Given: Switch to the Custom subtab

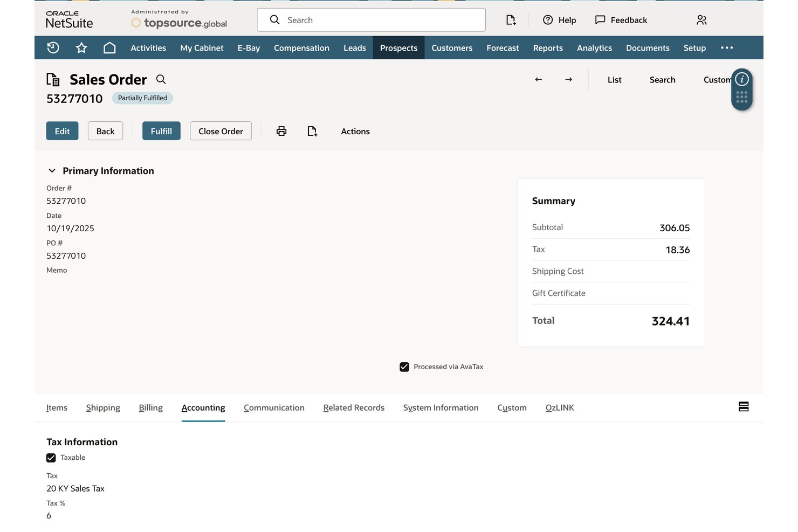Looking at the screenshot, I should [512, 408].
